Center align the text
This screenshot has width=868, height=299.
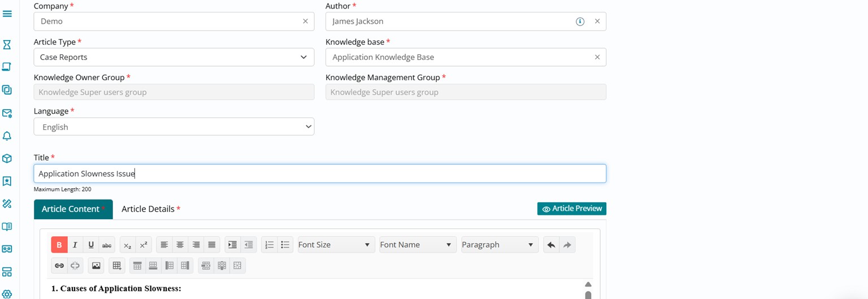coord(180,245)
